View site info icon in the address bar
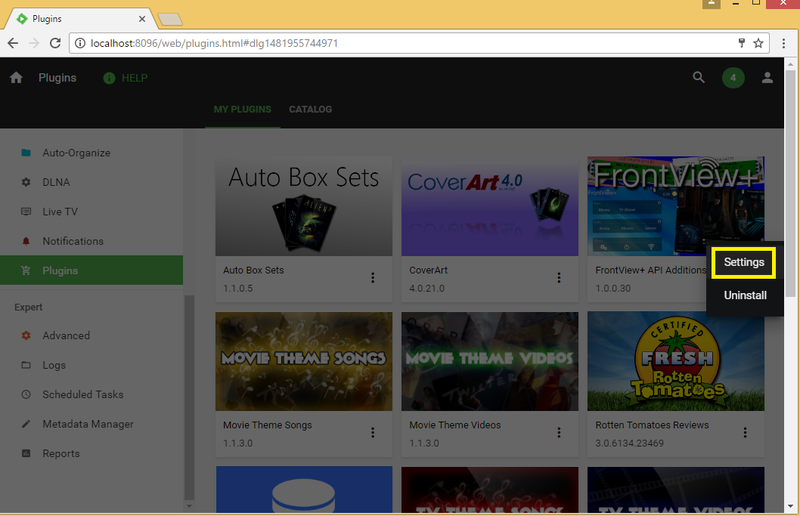The width and height of the screenshot is (800, 516). pyautogui.click(x=80, y=43)
